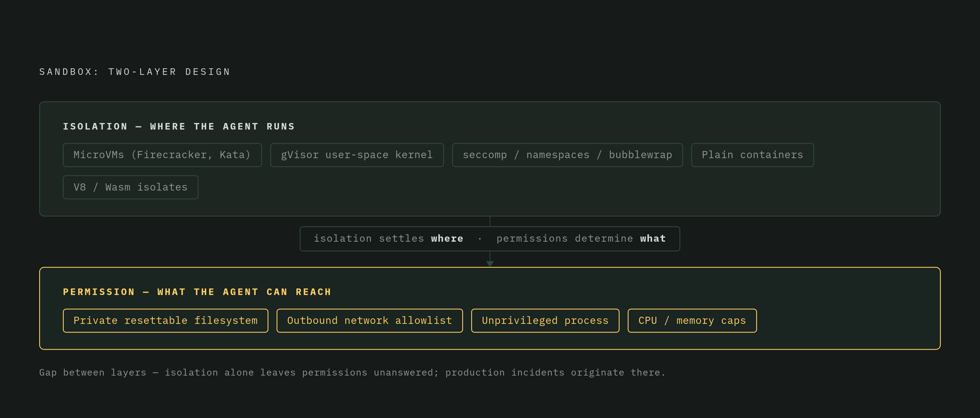This screenshot has height=418, width=980.
Task: Click the 'SANDBOX: TWO-LAYER DESIGN' title
Action: [135, 72]
